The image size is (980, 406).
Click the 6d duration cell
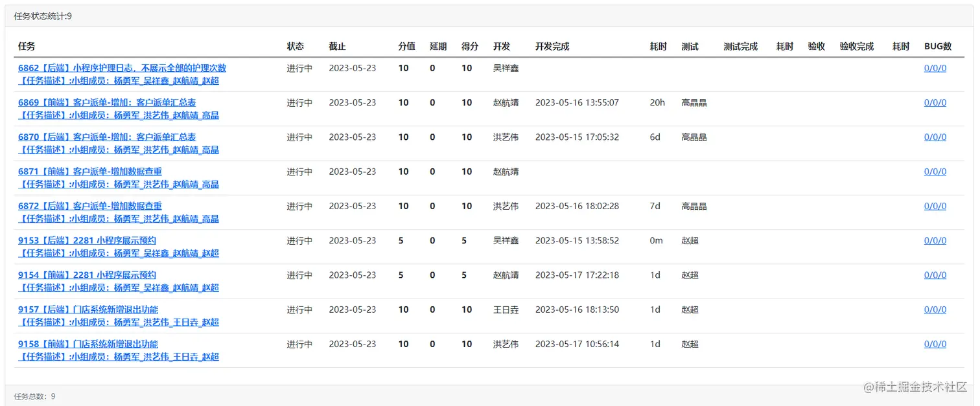point(655,137)
